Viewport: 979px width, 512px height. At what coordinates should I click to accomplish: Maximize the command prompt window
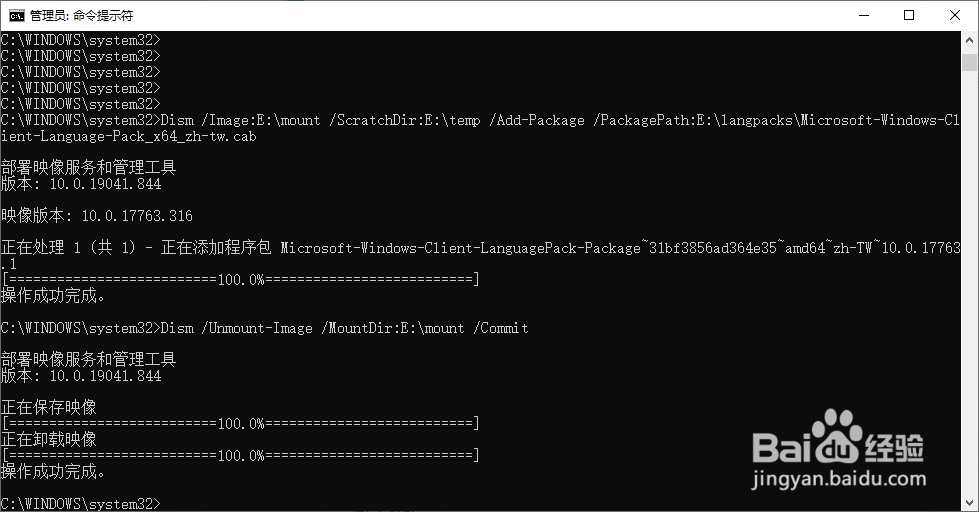click(x=909, y=15)
